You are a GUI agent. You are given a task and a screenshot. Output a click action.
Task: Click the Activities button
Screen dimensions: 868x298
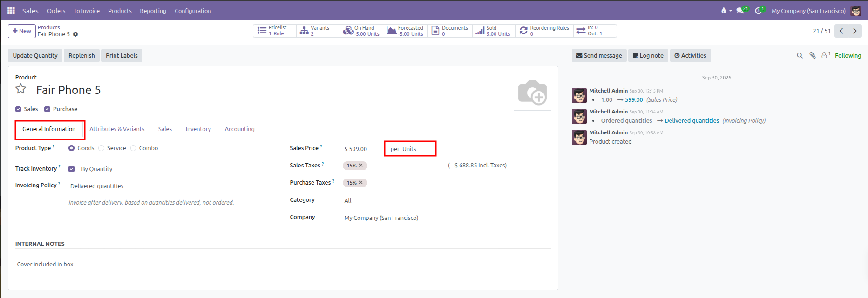[690, 56]
